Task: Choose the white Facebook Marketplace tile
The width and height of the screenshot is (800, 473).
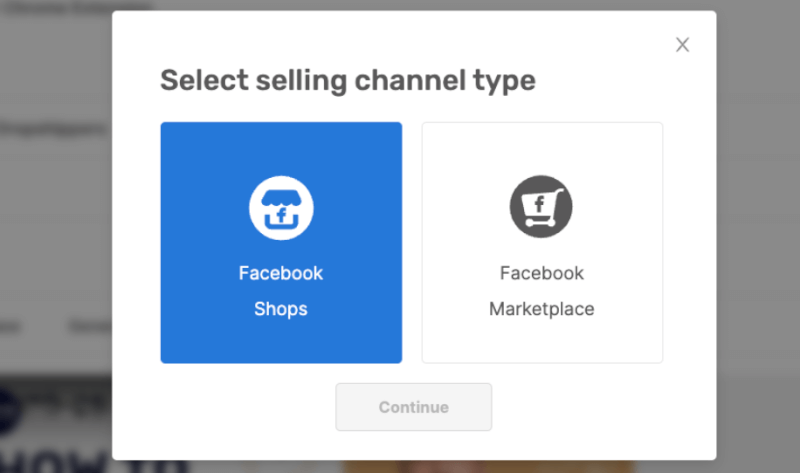Action: pyautogui.click(x=542, y=242)
